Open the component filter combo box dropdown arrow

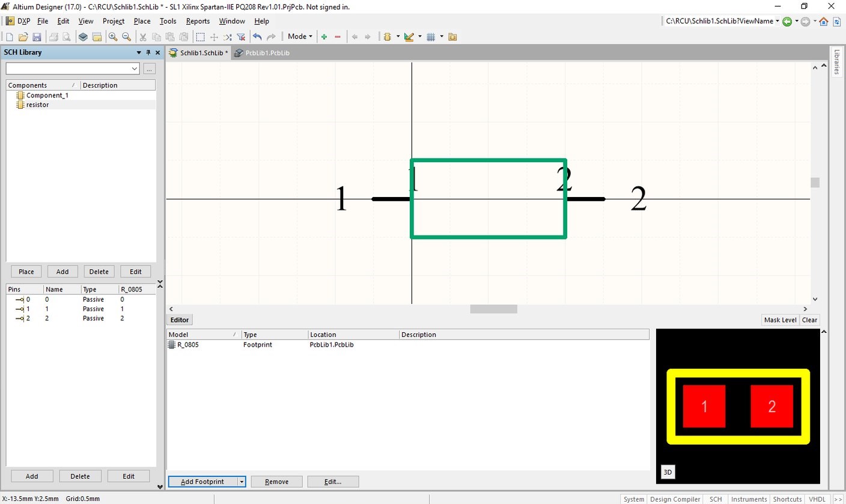click(135, 68)
